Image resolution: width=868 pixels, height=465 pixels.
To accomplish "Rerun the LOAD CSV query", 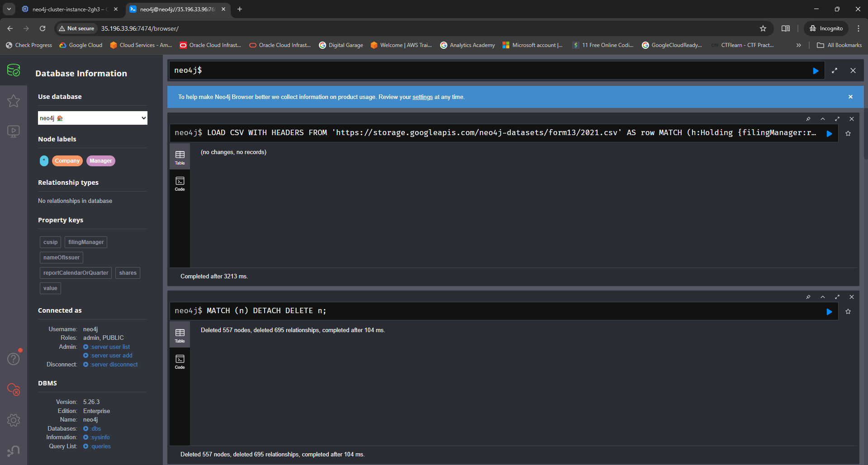I will coord(829,134).
